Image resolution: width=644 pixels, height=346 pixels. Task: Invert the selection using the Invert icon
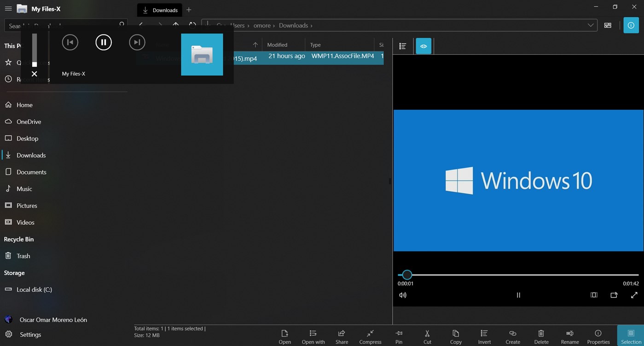pos(484,336)
